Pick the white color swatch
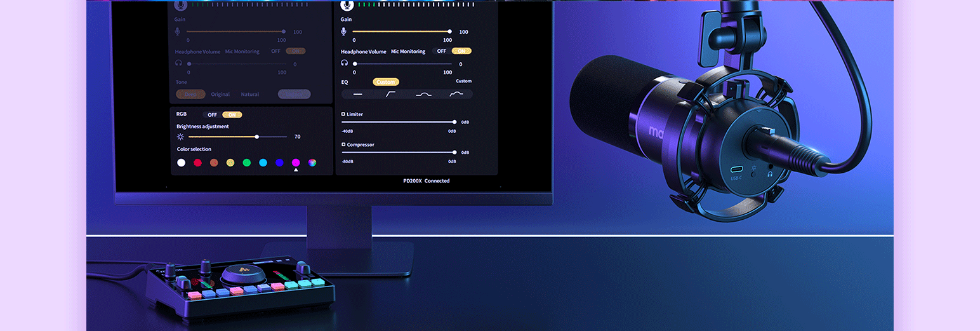 (181, 163)
